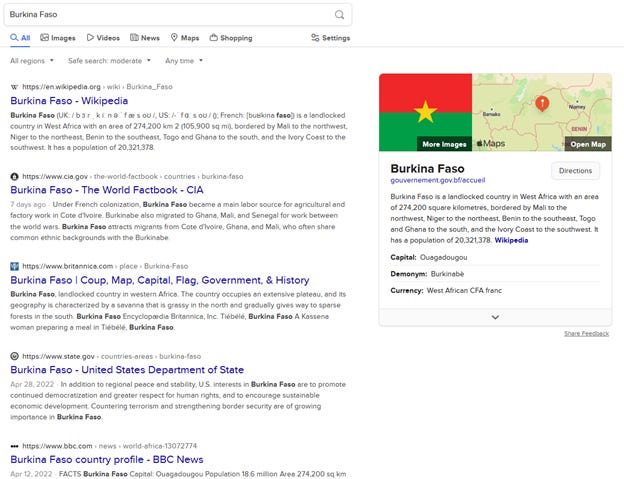
Task: Click the https://www.bbc.com URL text
Action: tap(57, 446)
